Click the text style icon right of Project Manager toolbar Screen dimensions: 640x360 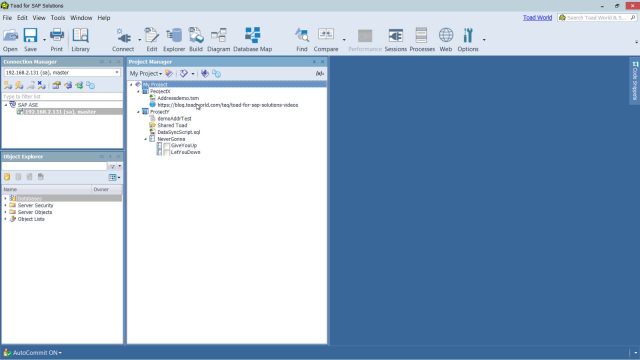320,73
